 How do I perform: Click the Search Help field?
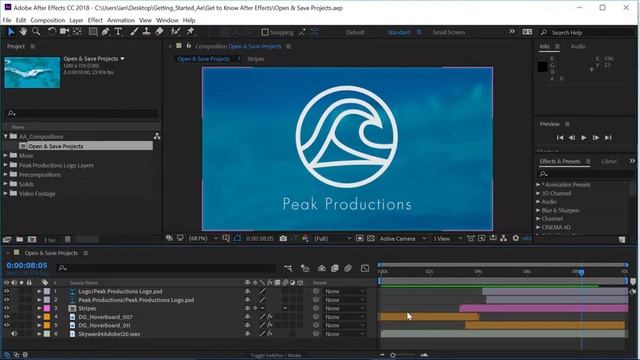(586, 32)
